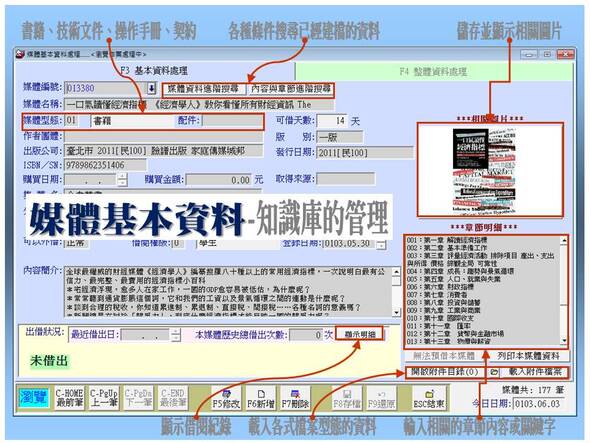This screenshot has width=590, height=443.
Task: Open 媒體資料進階搜尋 advanced search
Action: 204,89
